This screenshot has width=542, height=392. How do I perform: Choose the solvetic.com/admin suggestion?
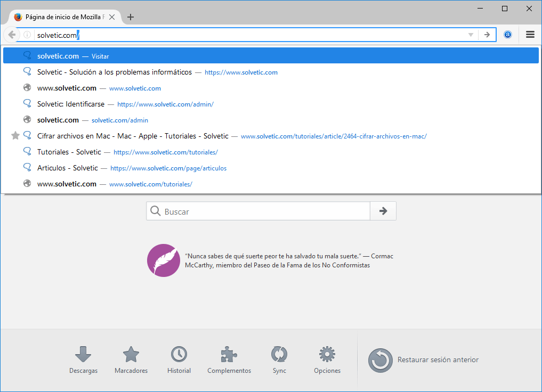[x=271, y=120]
